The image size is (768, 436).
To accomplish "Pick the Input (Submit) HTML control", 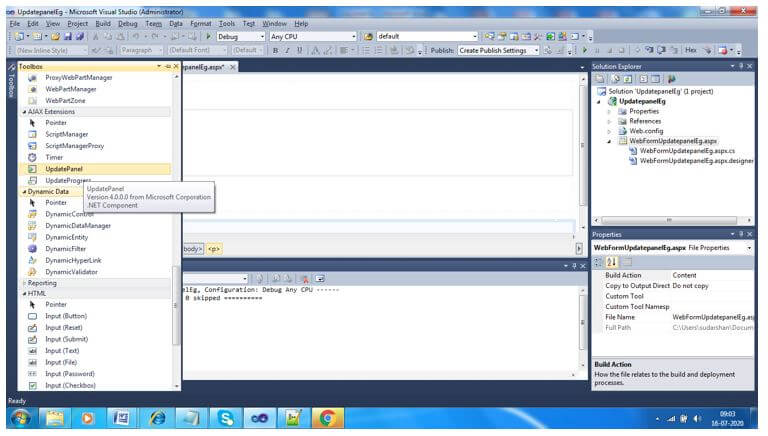I will point(66,339).
